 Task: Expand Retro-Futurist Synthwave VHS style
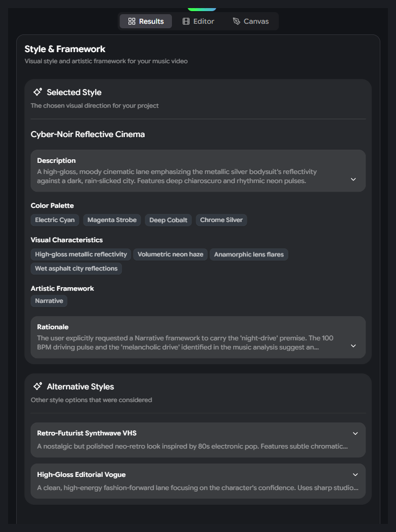coord(355,433)
